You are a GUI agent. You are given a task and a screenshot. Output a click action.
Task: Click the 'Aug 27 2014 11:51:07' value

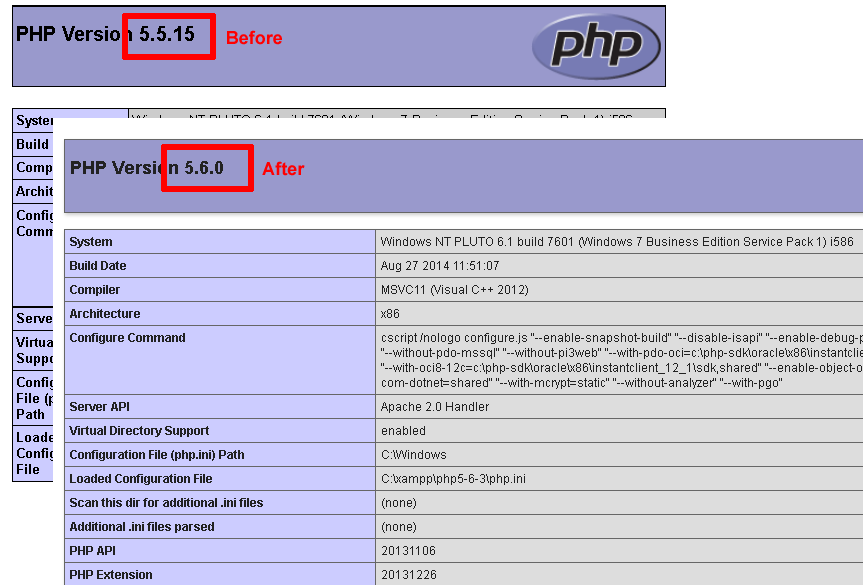tap(439, 266)
